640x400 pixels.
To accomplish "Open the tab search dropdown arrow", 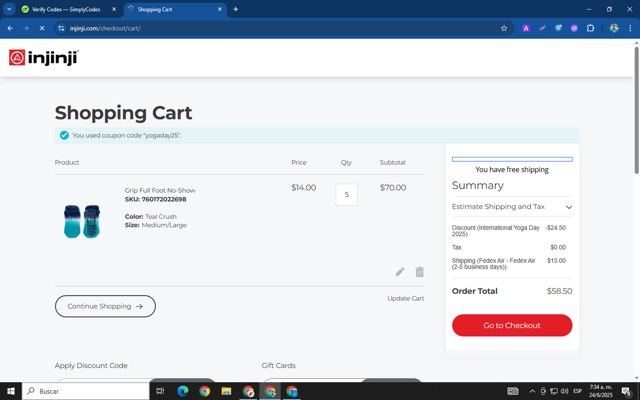I will pyautogui.click(x=9, y=9).
